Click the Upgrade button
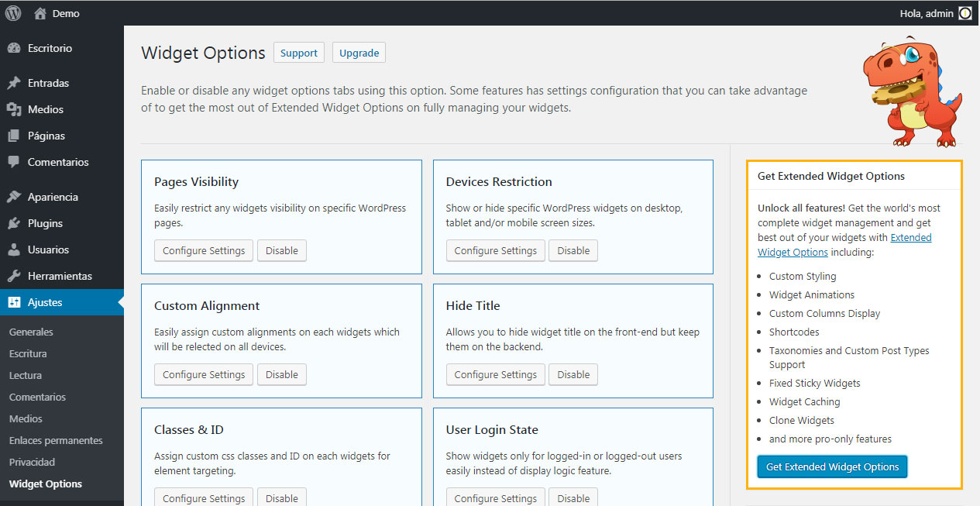 tap(359, 53)
